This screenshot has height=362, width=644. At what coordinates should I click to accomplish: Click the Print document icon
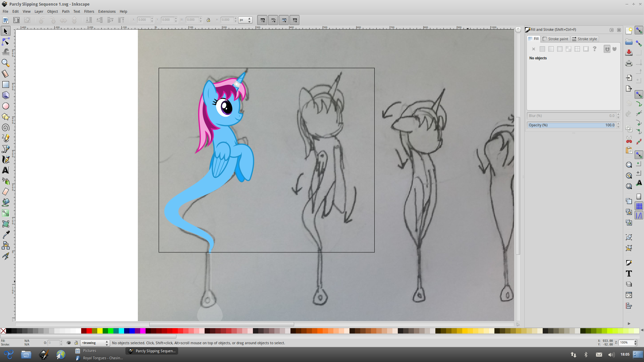629,63
